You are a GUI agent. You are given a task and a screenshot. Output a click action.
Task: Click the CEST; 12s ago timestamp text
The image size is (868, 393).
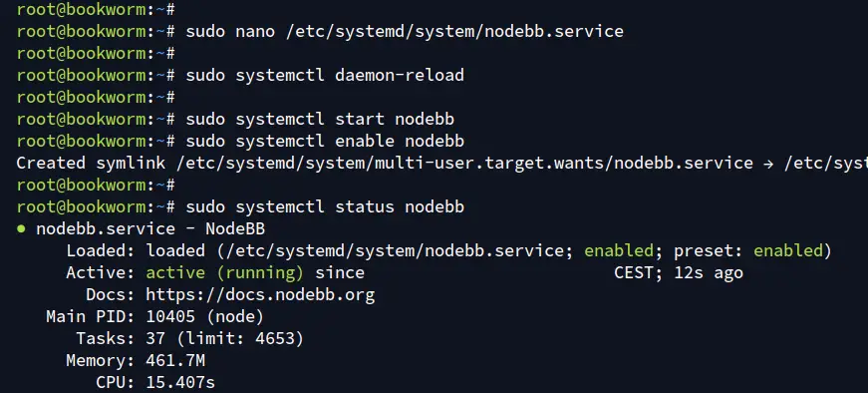tap(678, 272)
